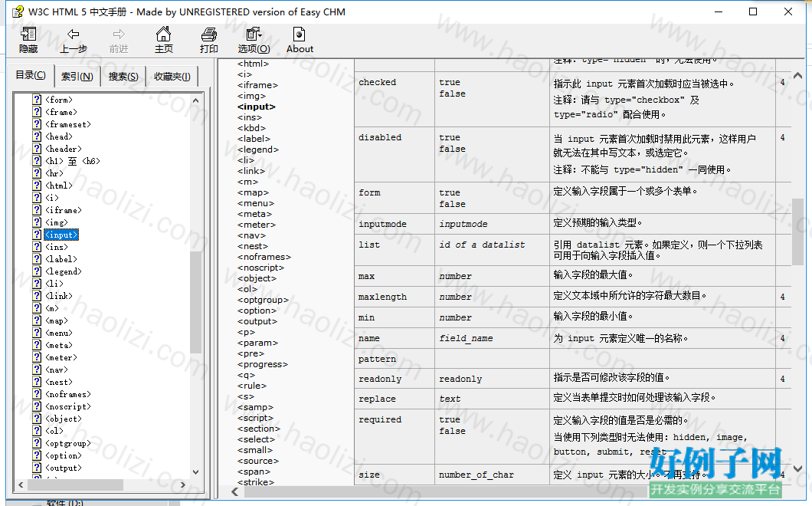
Task: Open the <iframe> link in content list
Action: click(x=257, y=85)
